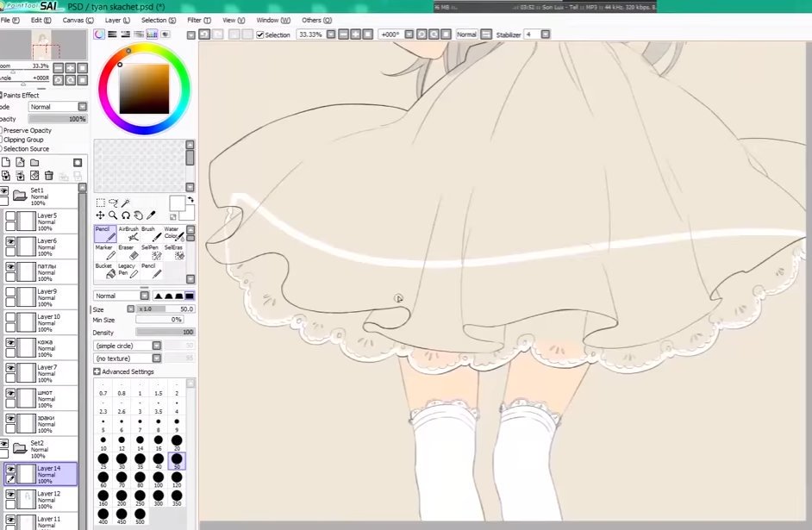
Task: Open the brush texture dropdown
Action: [x=156, y=359]
